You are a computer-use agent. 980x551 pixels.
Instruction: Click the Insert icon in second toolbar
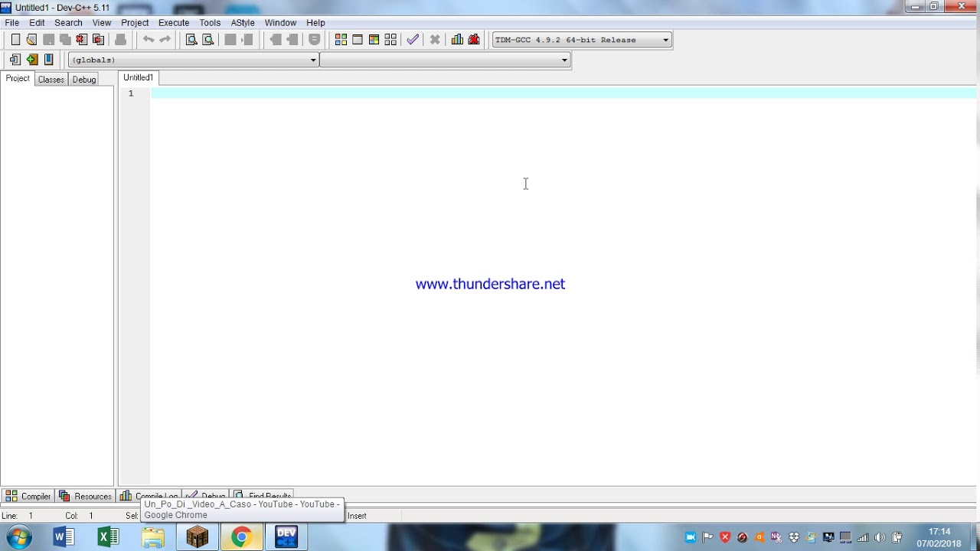[15, 60]
